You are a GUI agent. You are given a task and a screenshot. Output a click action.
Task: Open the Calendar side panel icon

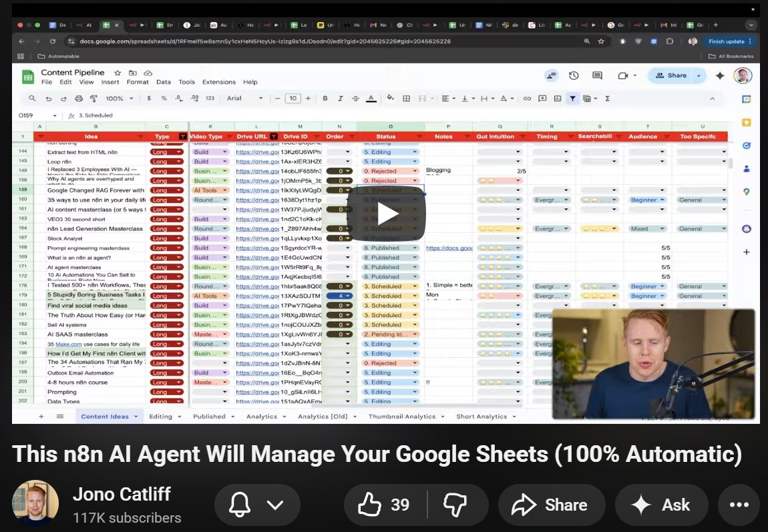pos(747,99)
